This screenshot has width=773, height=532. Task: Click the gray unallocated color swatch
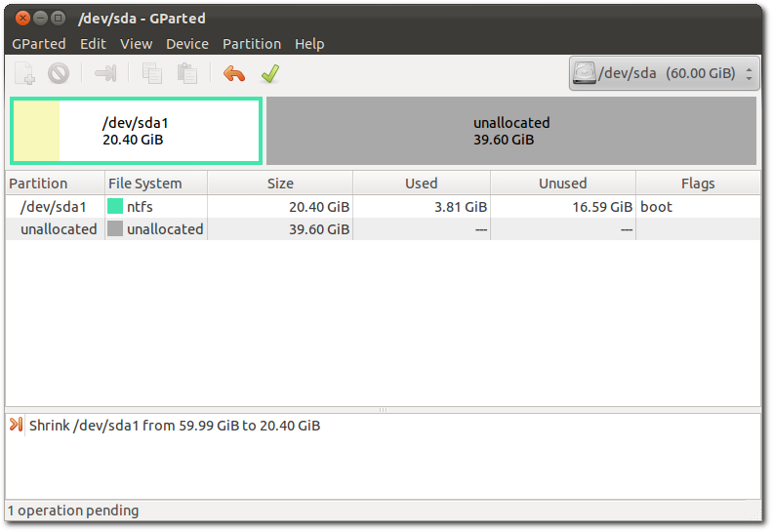tap(115, 228)
